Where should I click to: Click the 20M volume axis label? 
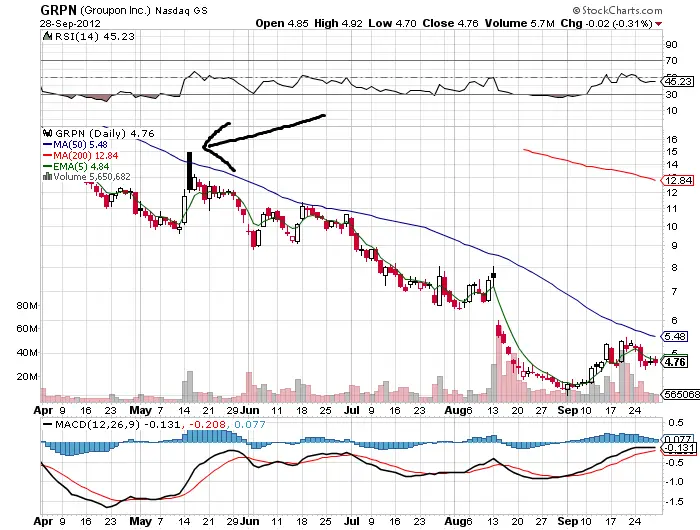(27, 376)
